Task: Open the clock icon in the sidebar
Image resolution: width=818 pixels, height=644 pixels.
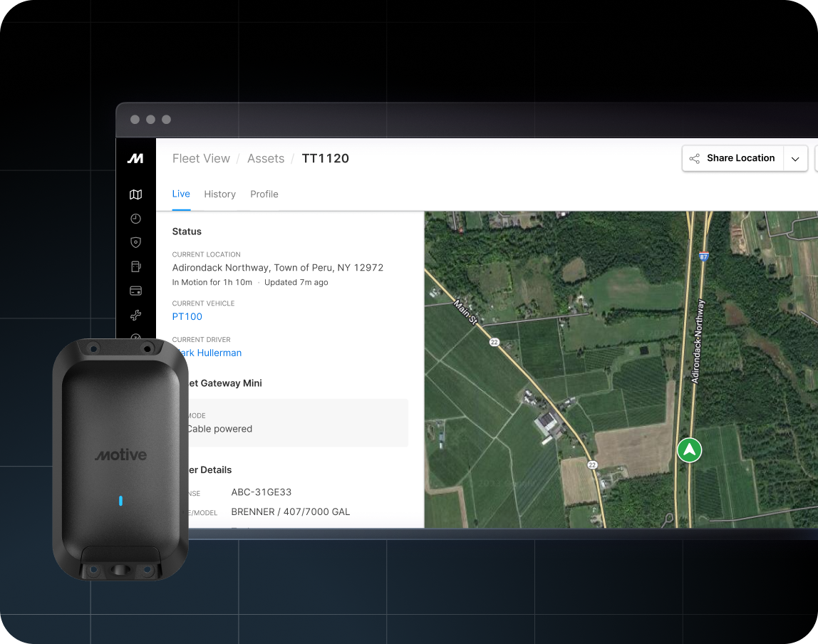Action: coord(135,219)
